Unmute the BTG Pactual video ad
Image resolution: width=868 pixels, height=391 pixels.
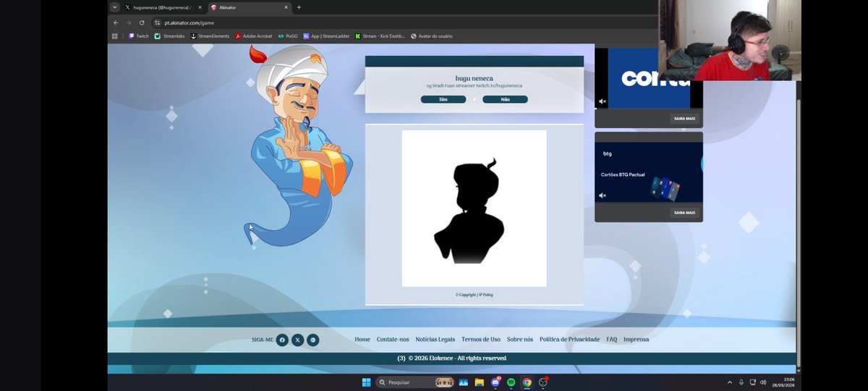tap(603, 195)
